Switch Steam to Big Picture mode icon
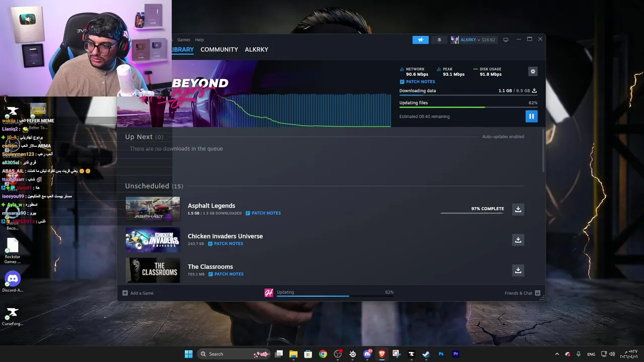644x362 pixels. [506, 40]
